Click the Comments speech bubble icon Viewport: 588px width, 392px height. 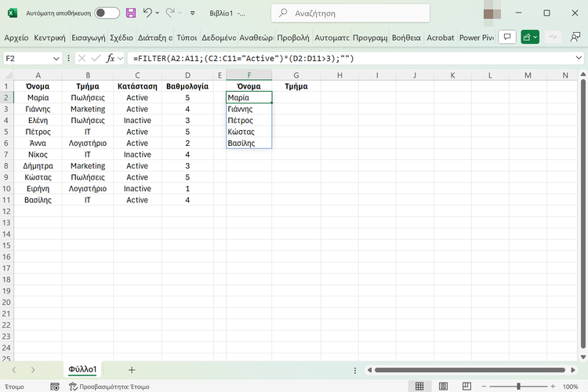[507, 37]
